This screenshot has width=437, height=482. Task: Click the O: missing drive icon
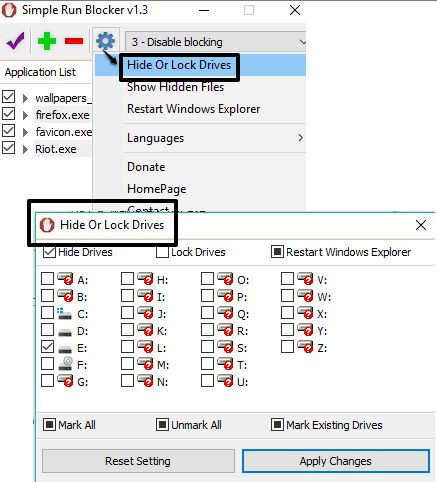pos(225,279)
